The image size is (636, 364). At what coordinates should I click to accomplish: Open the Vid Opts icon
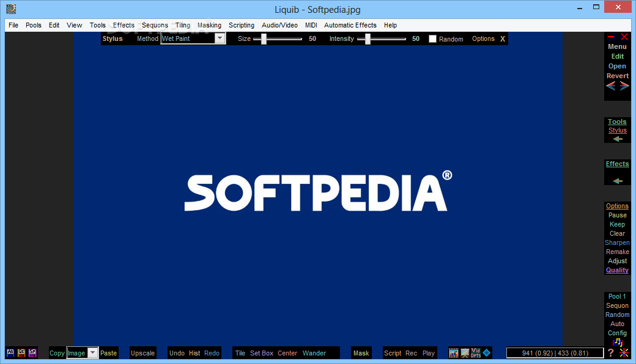tap(476, 352)
